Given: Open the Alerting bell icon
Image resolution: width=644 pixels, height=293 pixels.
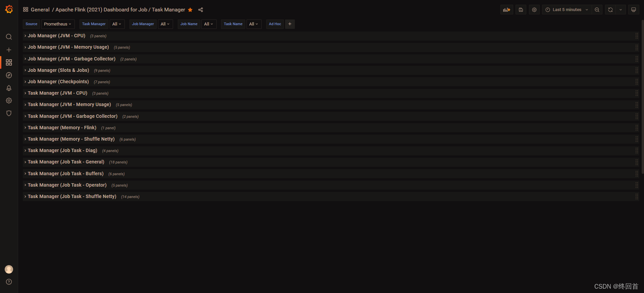Looking at the screenshot, I should [9, 88].
